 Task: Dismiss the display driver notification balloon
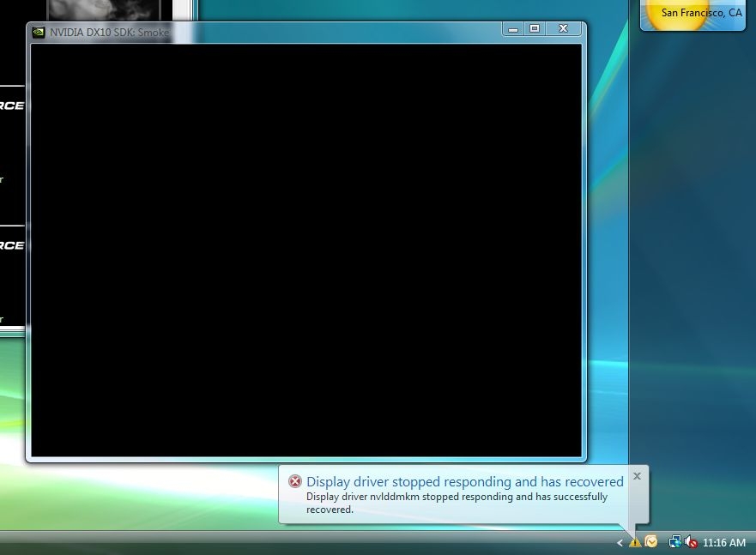coord(637,475)
